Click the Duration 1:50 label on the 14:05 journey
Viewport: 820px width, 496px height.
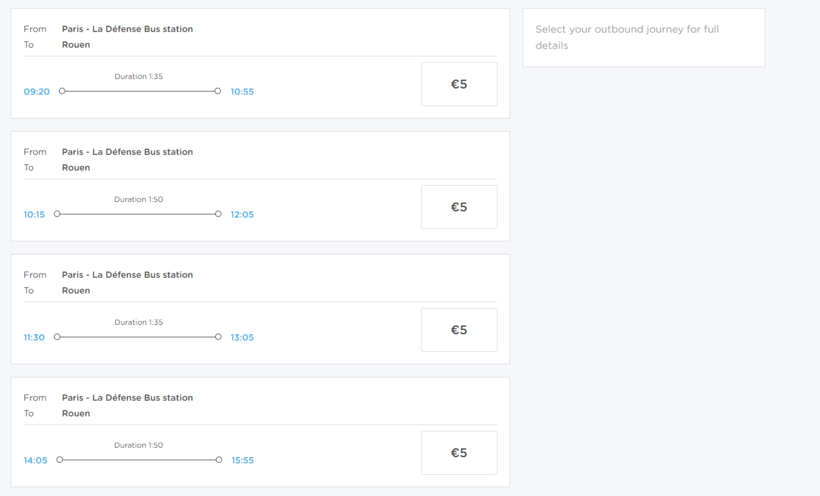click(138, 446)
